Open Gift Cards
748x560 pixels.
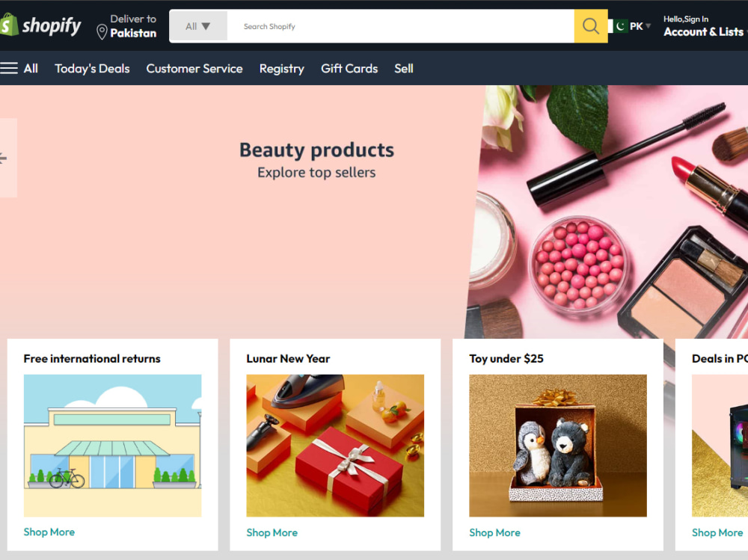point(349,69)
